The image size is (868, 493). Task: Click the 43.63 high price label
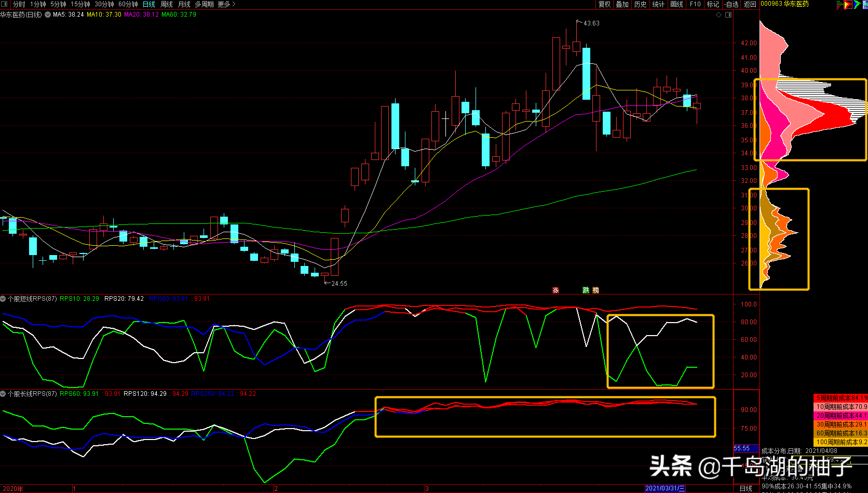[x=591, y=23]
